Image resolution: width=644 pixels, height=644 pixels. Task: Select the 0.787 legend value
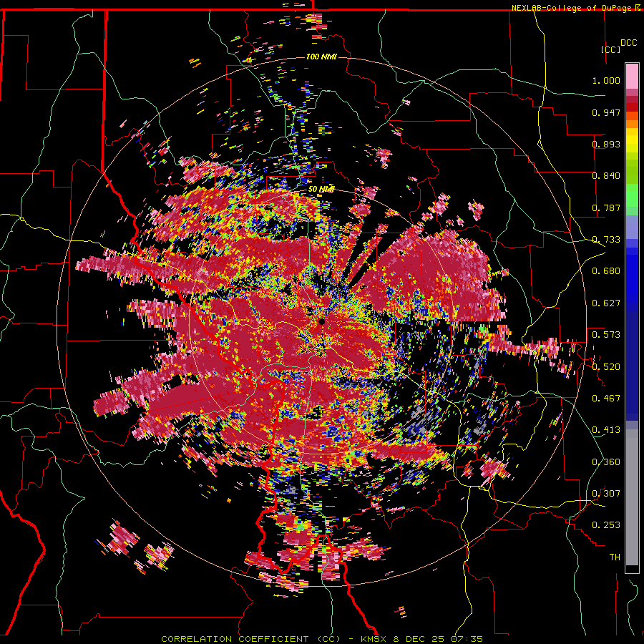pyautogui.click(x=606, y=208)
